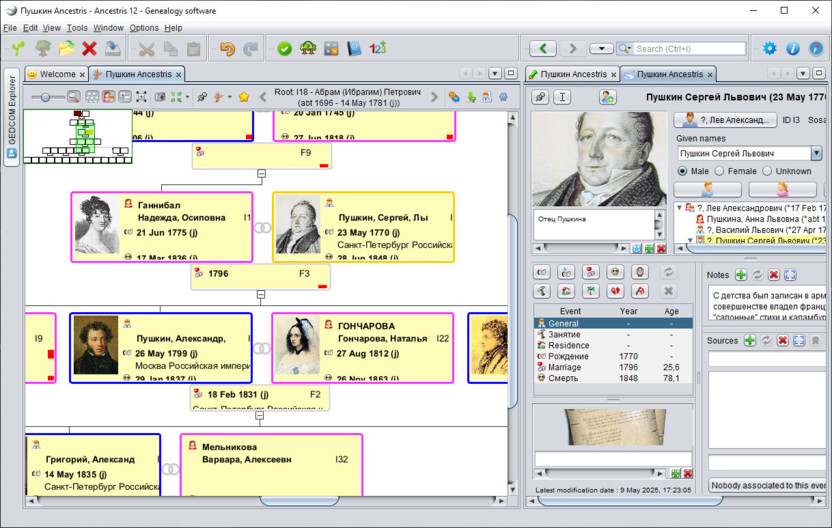Click the green checkmark validation icon
This screenshot has width=832, height=528.
click(285, 48)
